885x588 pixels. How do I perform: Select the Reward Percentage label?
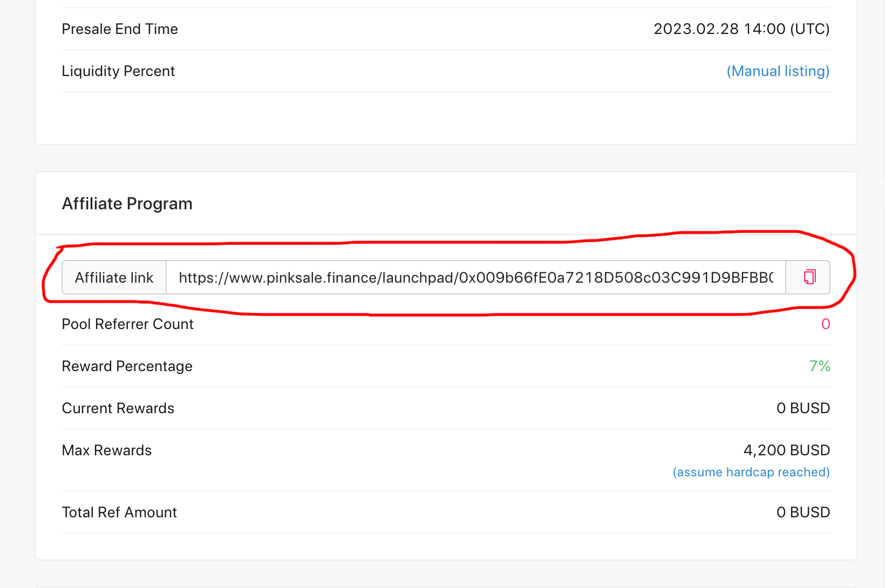click(127, 366)
